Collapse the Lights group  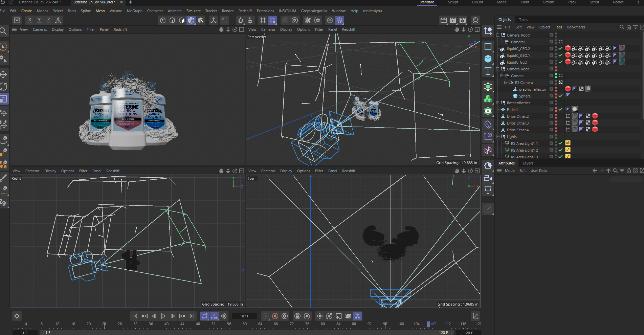pyautogui.click(x=498, y=137)
